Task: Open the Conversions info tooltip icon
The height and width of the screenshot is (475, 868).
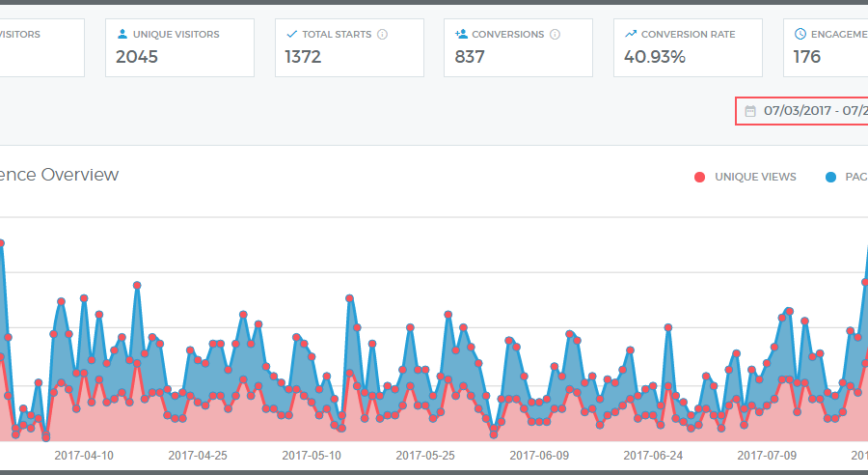Action: [554, 34]
